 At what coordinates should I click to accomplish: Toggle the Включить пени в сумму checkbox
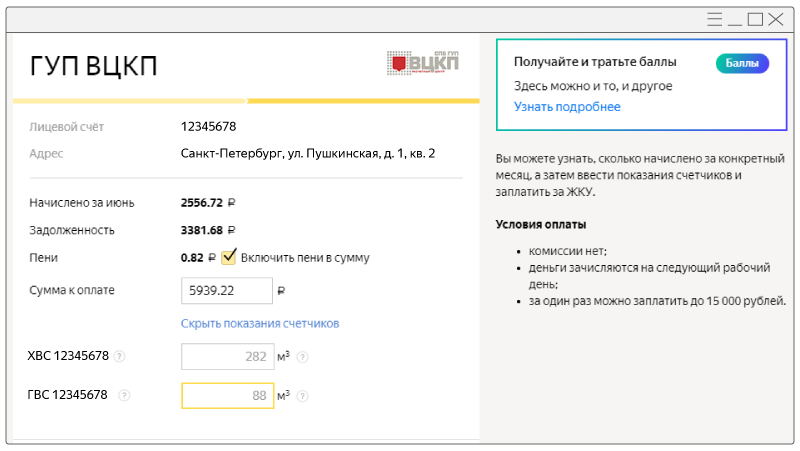pos(229,257)
